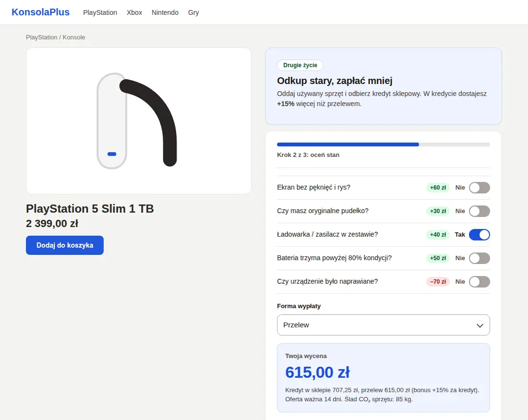Click the 'Forma wypłaty' field label

click(x=299, y=306)
